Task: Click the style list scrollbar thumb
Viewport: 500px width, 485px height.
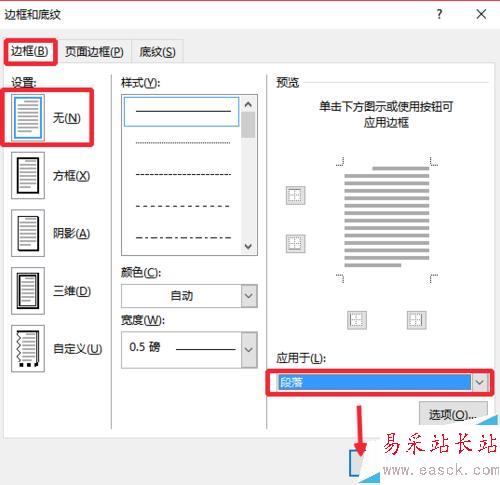Action: pos(248,125)
